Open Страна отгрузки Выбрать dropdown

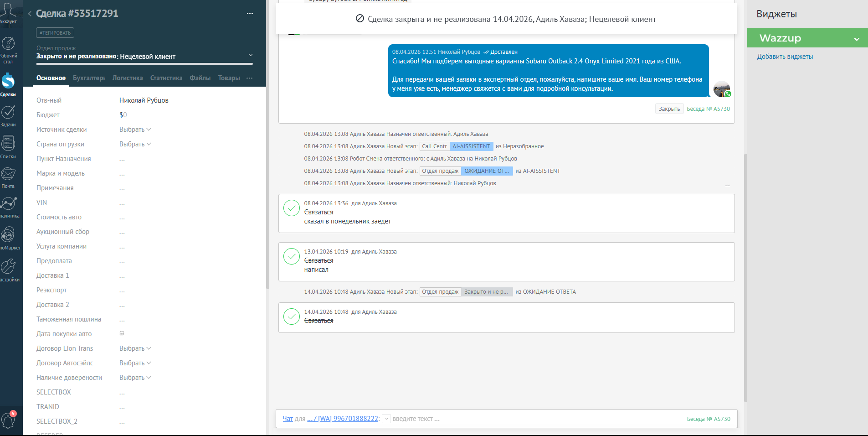pos(135,144)
